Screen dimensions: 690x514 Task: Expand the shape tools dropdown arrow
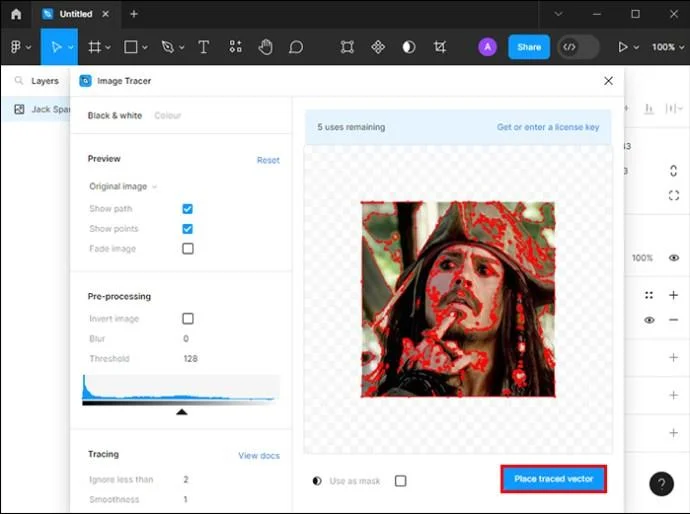[x=145, y=47]
